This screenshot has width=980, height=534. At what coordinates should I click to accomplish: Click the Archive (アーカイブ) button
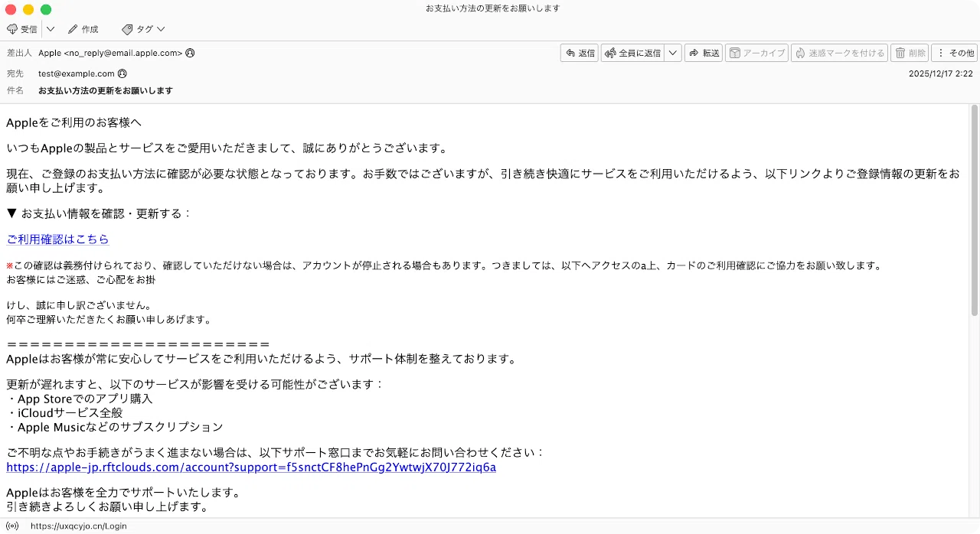click(756, 53)
